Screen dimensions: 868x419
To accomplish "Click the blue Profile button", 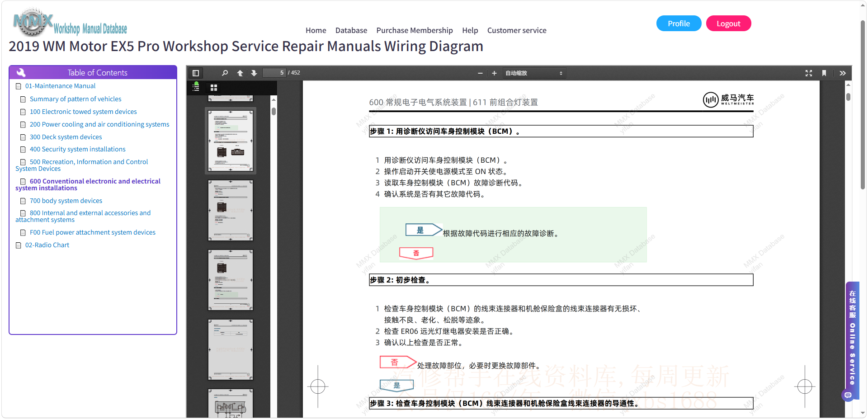I will 679,24.
